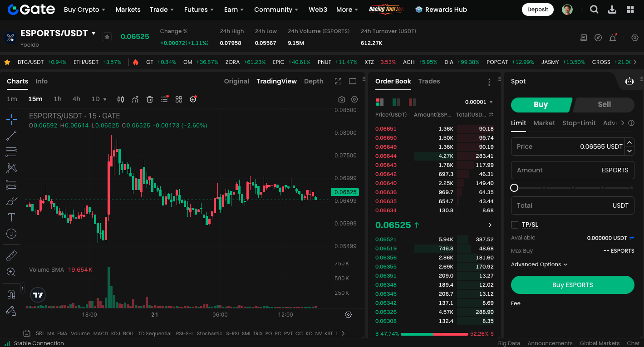
Task: Click the candlestick chart type icon
Action: [x=121, y=99]
